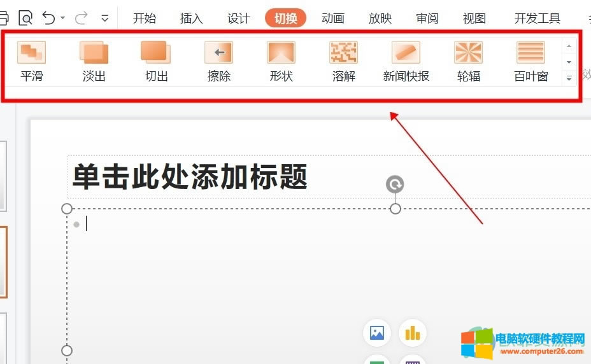The height and width of the screenshot is (364, 591).
Task: Insert a picture via placeholder image icon
Action: [x=376, y=332]
